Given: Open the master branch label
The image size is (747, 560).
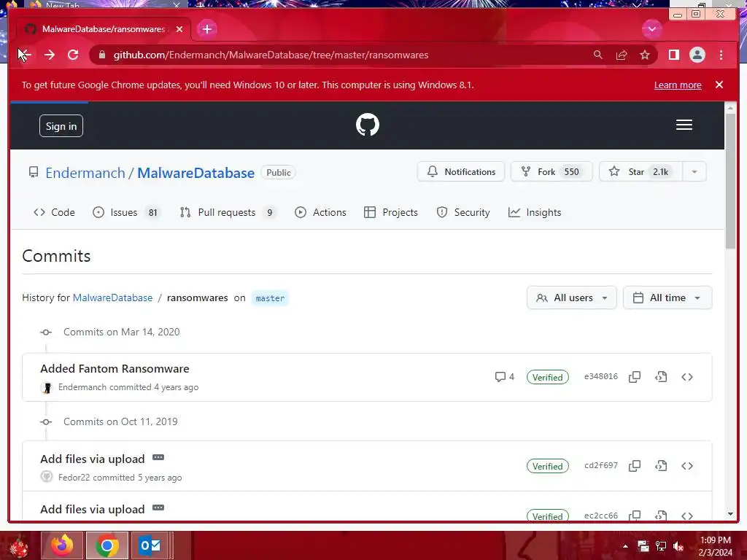Looking at the screenshot, I should (x=270, y=298).
